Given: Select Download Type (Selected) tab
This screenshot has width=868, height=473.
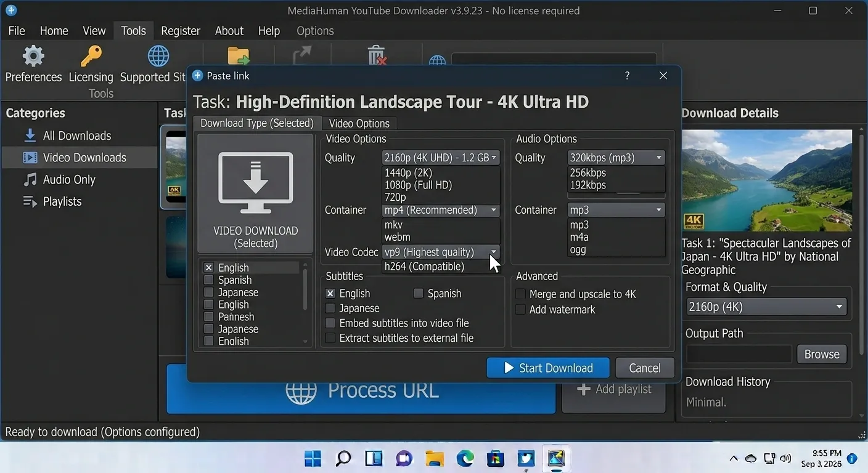Looking at the screenshot, I should [x=257, y=123].
